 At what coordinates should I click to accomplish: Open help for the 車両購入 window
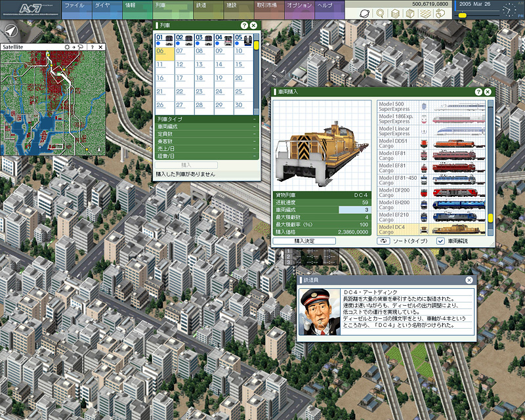tap(478, 92)
